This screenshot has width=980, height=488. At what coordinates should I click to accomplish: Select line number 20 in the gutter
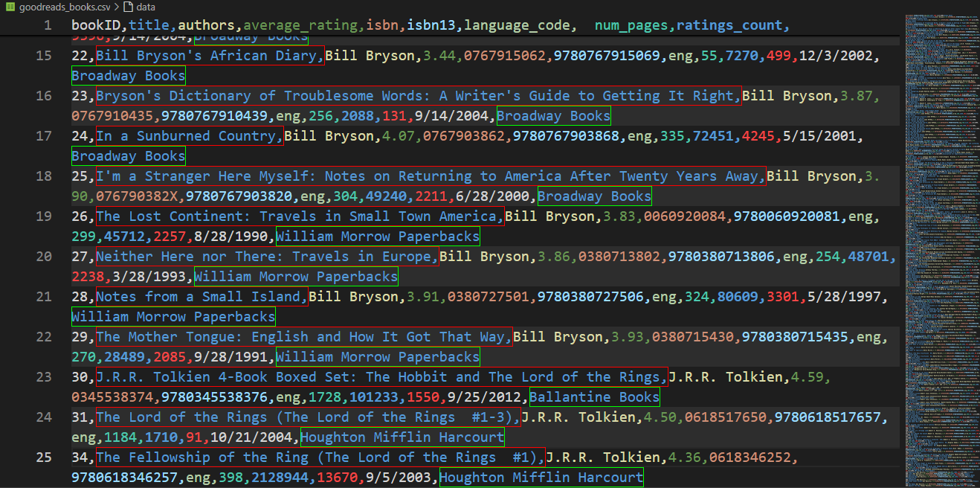44,257
